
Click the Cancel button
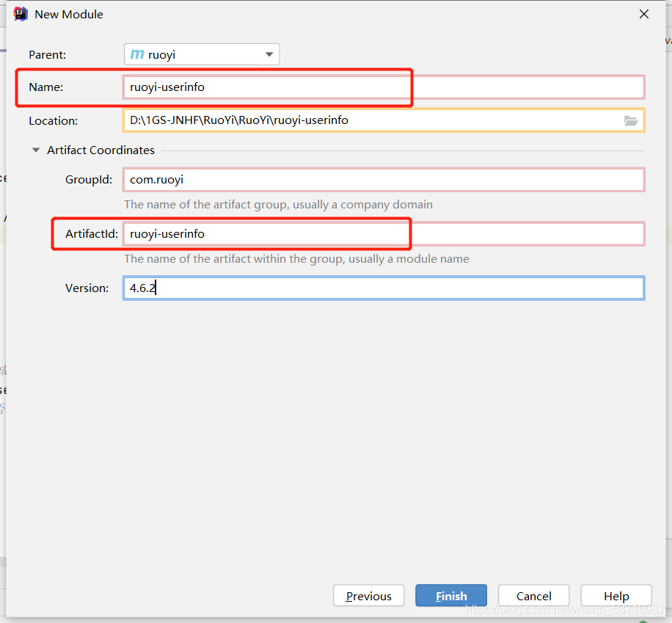[533, 596]
